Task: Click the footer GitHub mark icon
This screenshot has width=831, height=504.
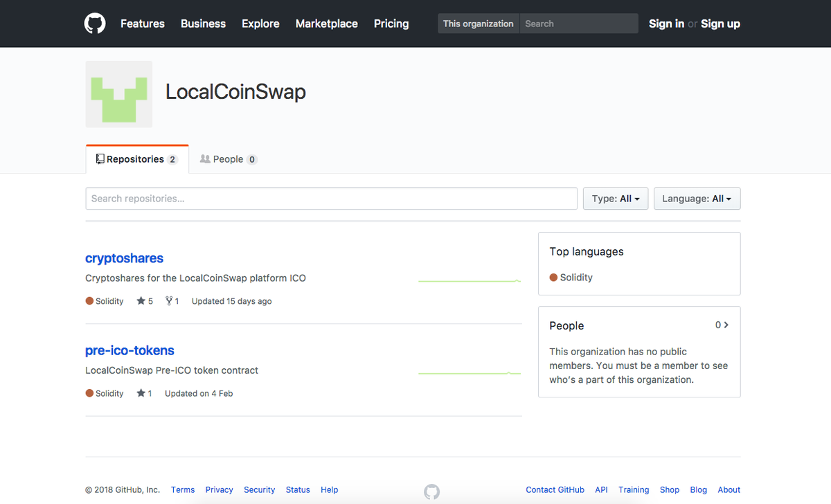Action: coord(431,492)
